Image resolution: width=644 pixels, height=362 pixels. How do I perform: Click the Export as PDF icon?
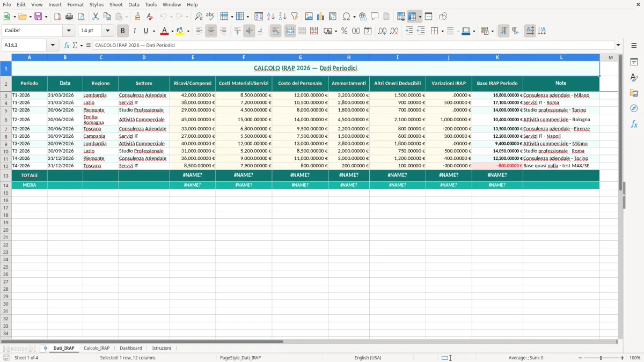(57, 17)
